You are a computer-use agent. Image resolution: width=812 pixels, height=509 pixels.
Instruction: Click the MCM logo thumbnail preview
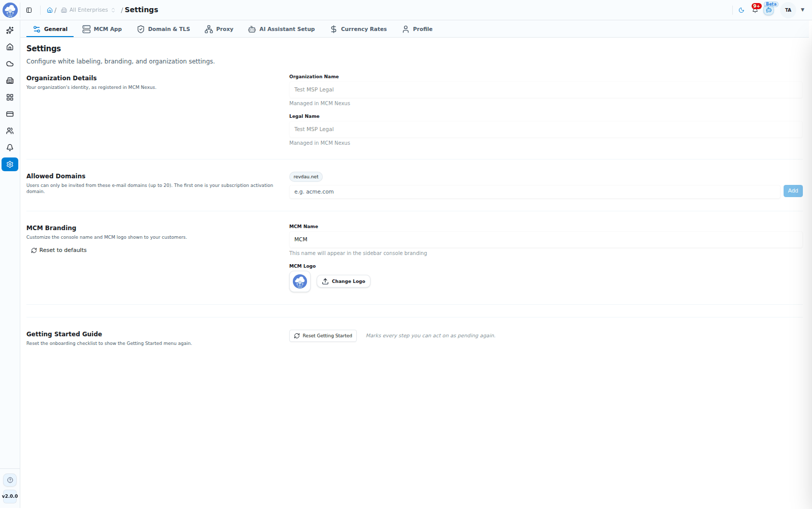pyautogui.click(x=300, y=281)
